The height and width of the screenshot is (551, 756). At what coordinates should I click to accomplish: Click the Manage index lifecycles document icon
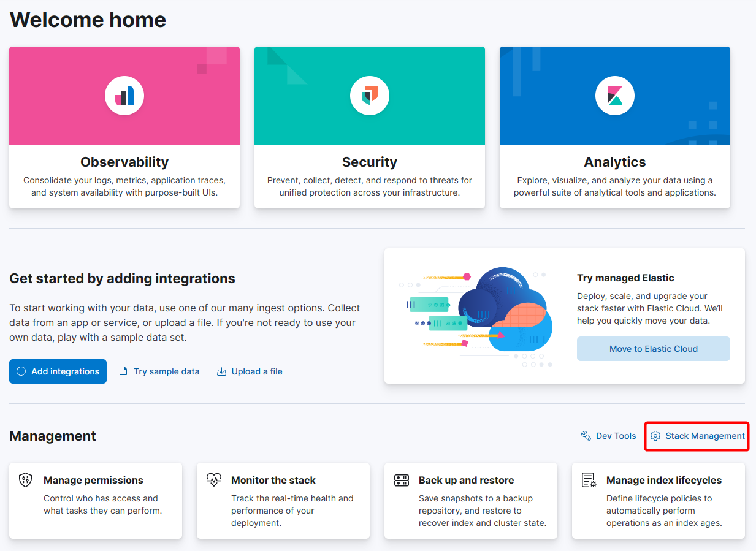(x=589, y=480)
